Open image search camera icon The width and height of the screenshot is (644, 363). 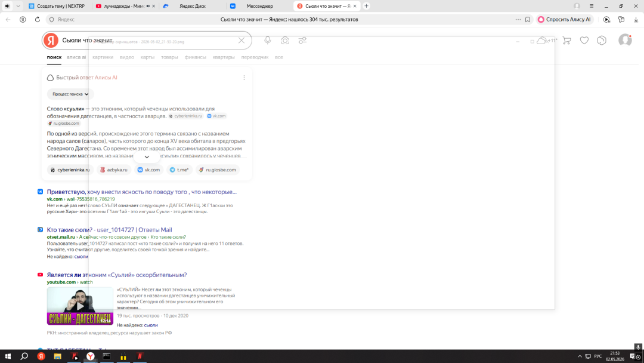click(x=285, y=40)
